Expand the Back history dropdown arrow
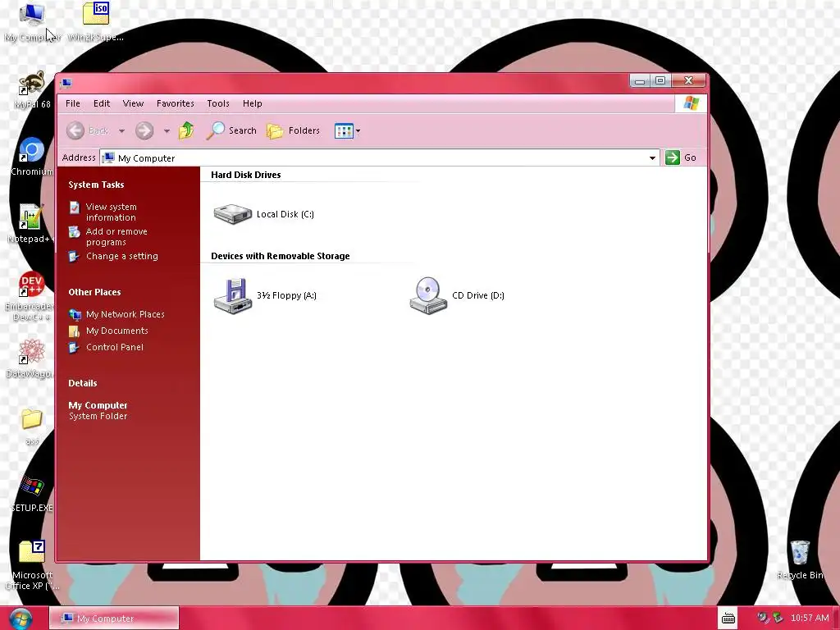 coord(121,130)
